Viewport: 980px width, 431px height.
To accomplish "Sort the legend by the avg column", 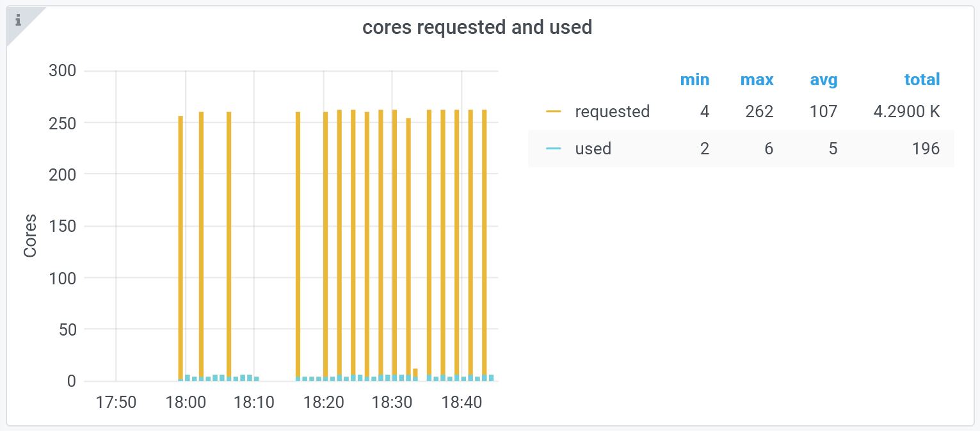I will 823,79.
